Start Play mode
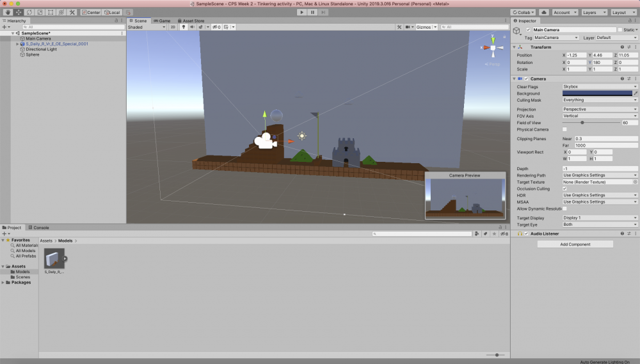 tap(301, 12)
